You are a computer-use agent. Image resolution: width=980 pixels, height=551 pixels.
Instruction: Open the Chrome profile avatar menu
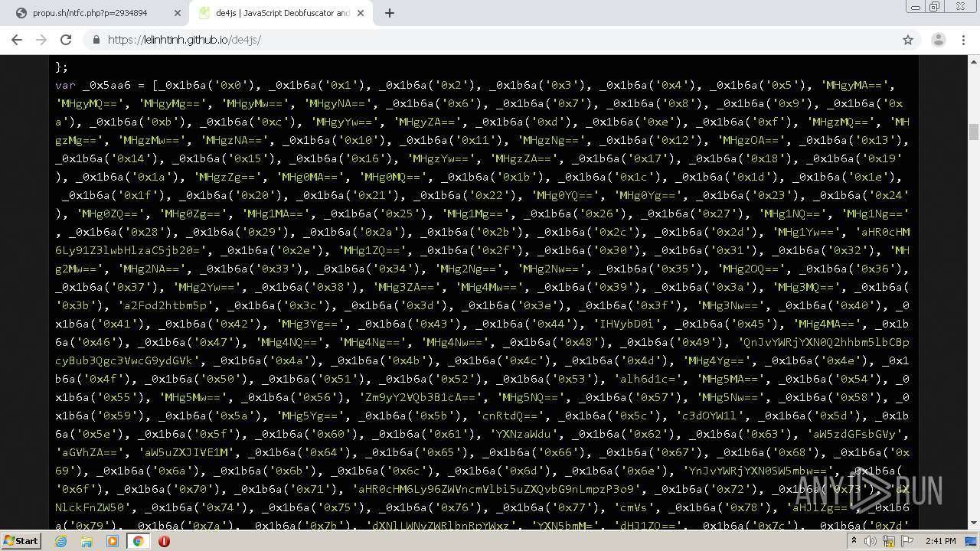pos(938,40)
